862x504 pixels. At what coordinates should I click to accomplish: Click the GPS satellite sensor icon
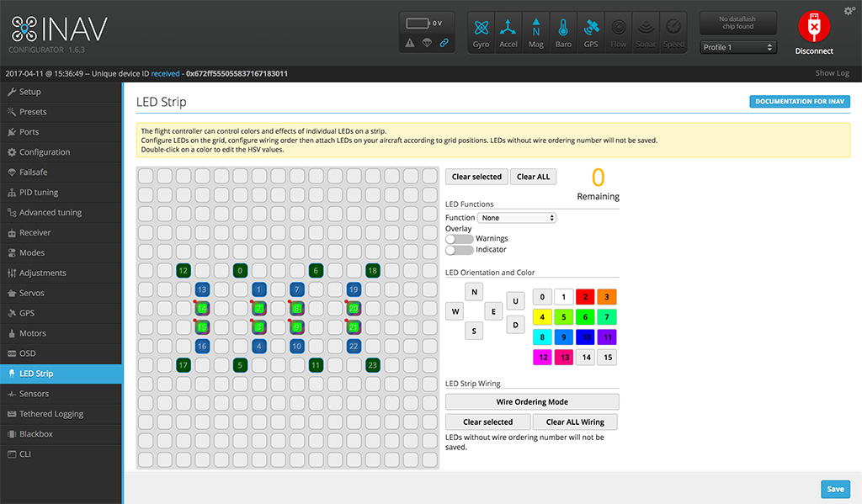tap(591, 33)
